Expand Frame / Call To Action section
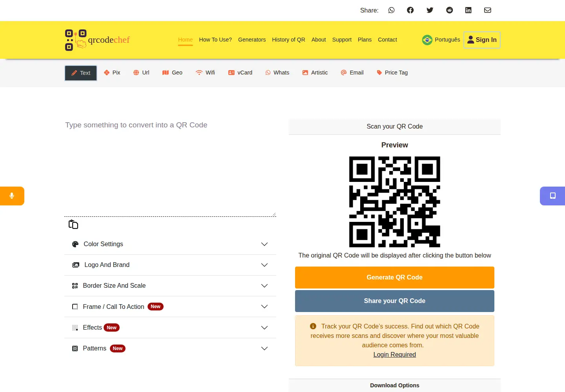This screenshot has height=392, width=565. pos(170,307)
